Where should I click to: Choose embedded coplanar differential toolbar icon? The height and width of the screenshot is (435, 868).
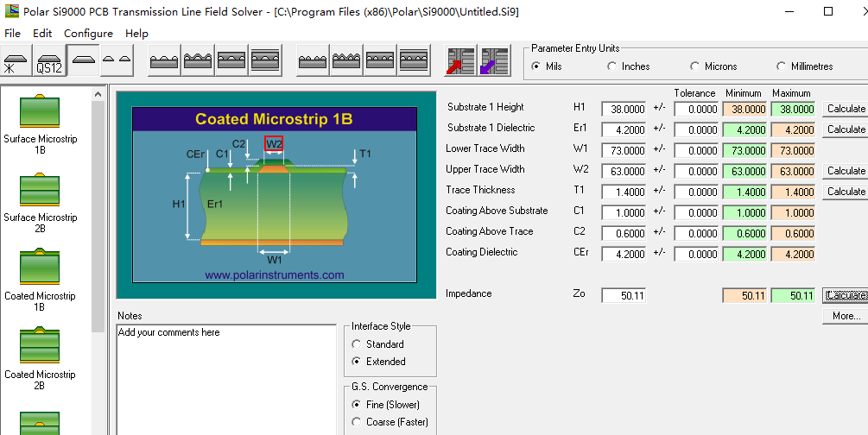coord(380,60)
